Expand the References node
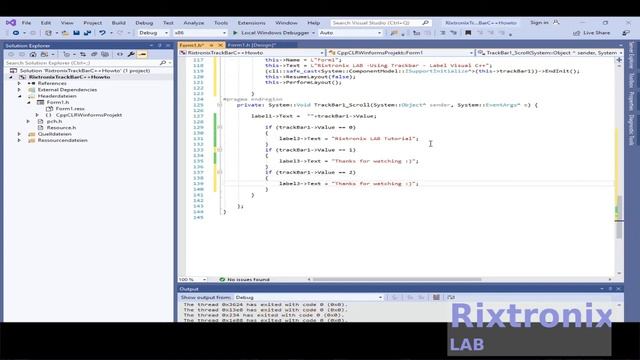 click(x=19, y=83)
